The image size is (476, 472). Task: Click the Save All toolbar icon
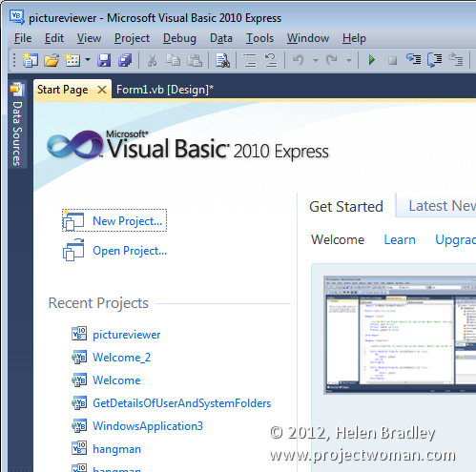[125, 60]
